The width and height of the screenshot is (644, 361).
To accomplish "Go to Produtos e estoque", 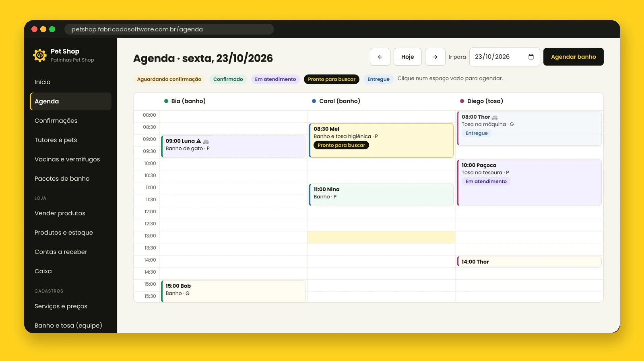I will [70, 233].
